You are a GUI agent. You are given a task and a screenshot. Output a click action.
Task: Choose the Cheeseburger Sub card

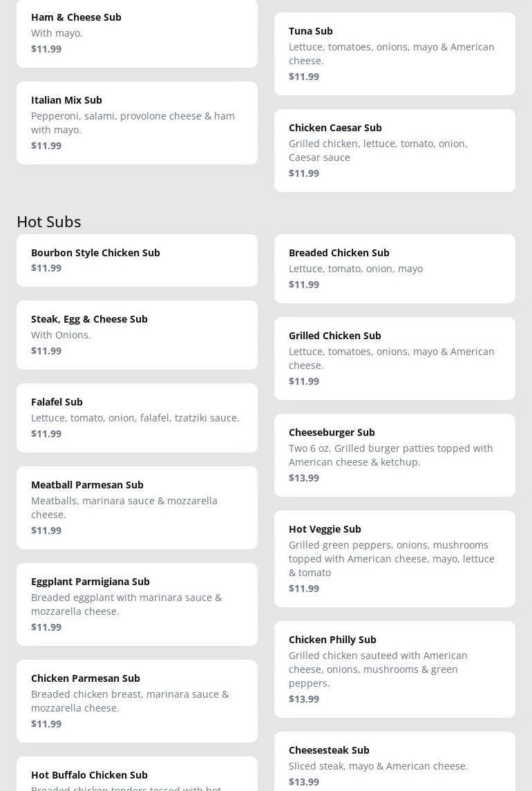(395, 455)
